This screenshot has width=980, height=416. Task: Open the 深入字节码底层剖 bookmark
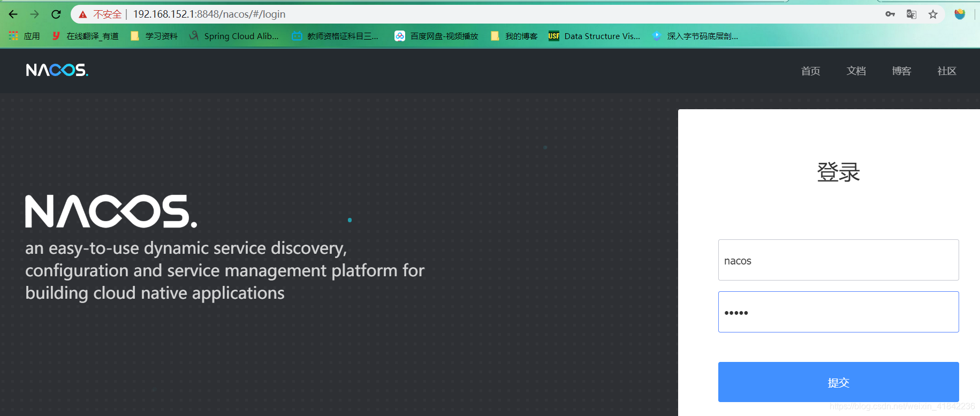point(695,36)
